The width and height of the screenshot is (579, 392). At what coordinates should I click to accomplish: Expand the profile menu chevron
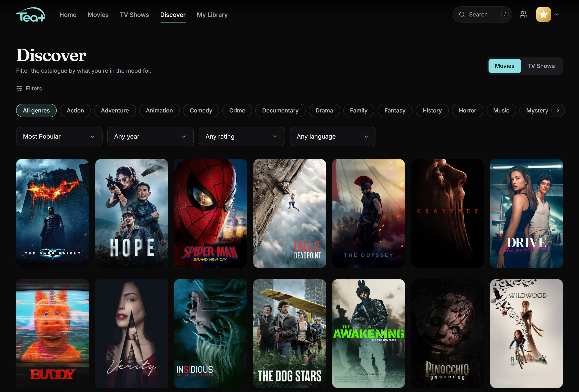click(557, 14)
